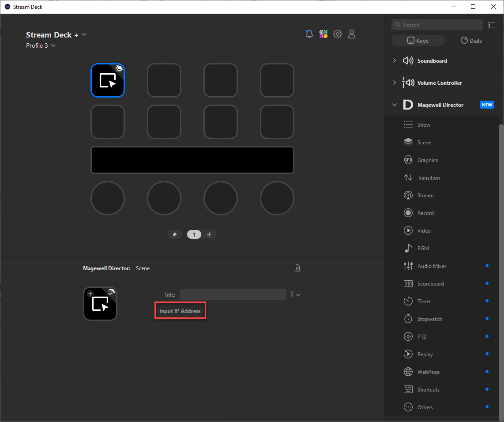Select the Stopwatch icon
The image size is (504, 422).
(408, 319)
